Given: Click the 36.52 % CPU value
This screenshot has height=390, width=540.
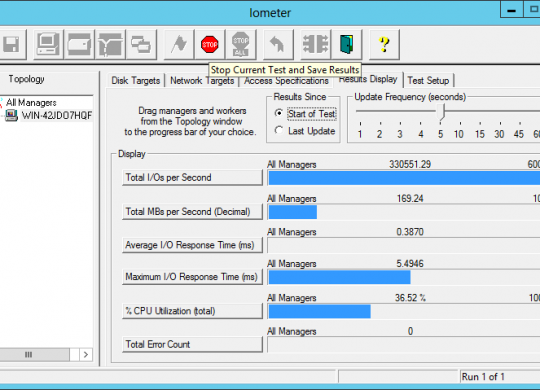Looking at the screenshot, I should click(x=410, y=298).
